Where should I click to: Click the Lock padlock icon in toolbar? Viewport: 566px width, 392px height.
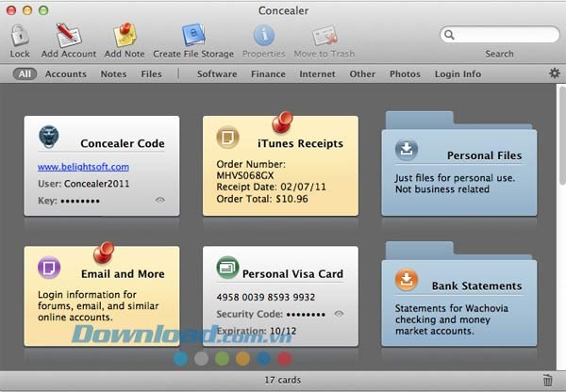pos(20,36)
